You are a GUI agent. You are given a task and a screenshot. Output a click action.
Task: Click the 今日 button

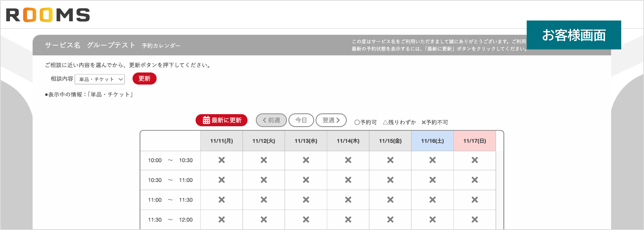click(301, 120)
